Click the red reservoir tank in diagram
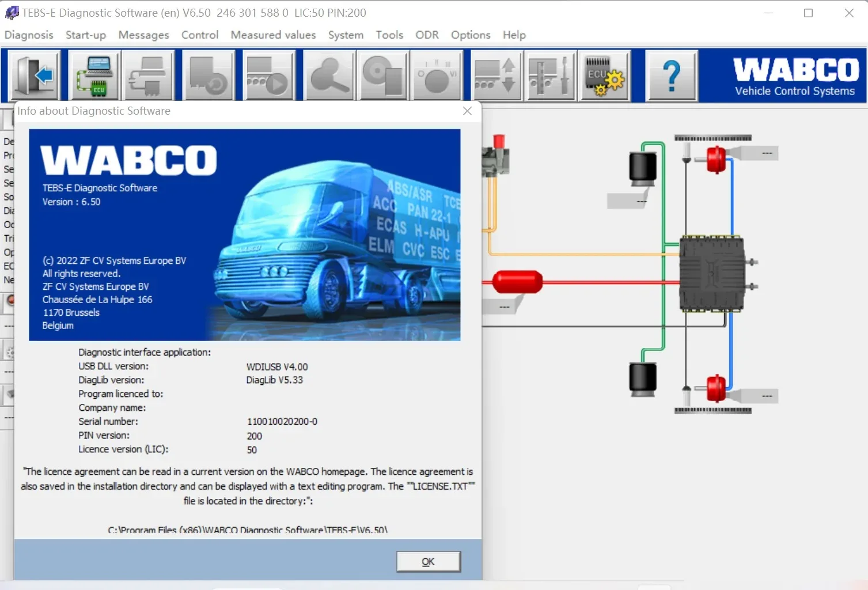 pos(517,282)
